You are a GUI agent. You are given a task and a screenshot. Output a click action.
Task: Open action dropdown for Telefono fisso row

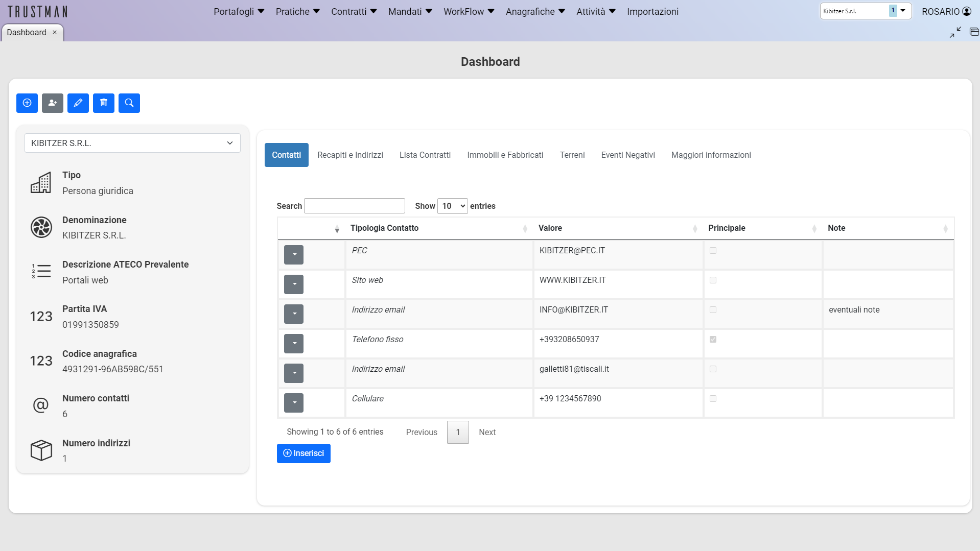point(294,344)
